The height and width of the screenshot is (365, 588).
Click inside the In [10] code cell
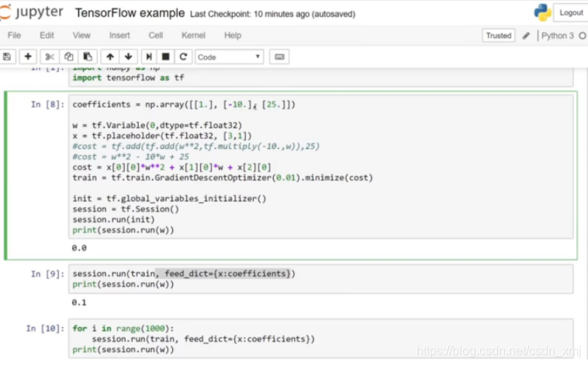pyautogui.click(x=320, y=339)
